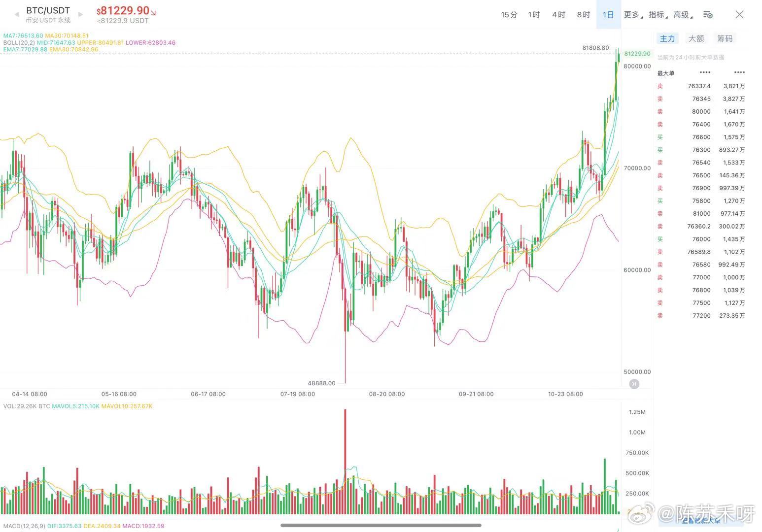Click the $81229.90 current price
The width and height of the screenshot is (762, 532).
126,11
